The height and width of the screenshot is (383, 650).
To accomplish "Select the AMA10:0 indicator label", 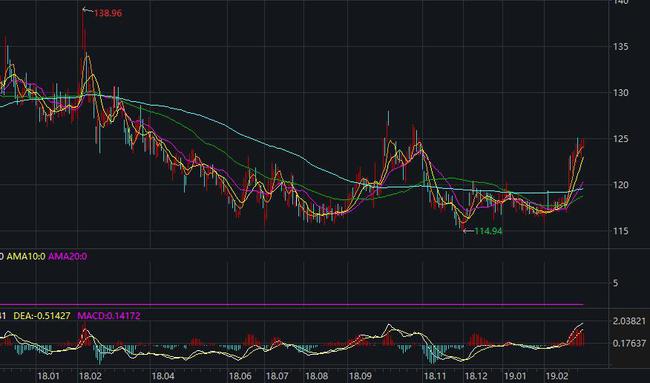I will [26, 257].
